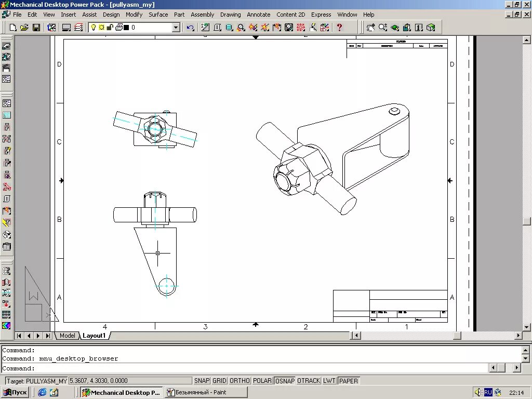This screenshot has height=399, width=532.
Task: Click the horizontal scrollbar thumb of drawing area
Action: point(457,336)
